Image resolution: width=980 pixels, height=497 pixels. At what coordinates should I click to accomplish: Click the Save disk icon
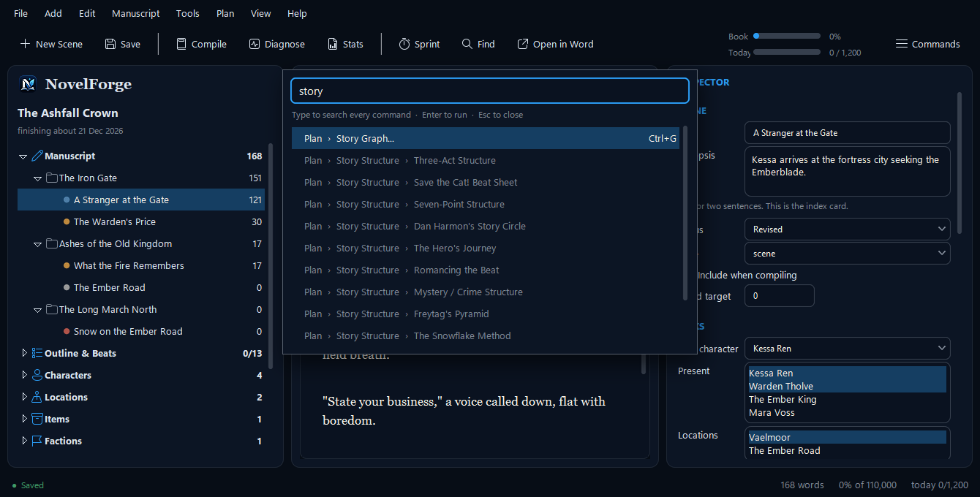[x=110, y=44]
